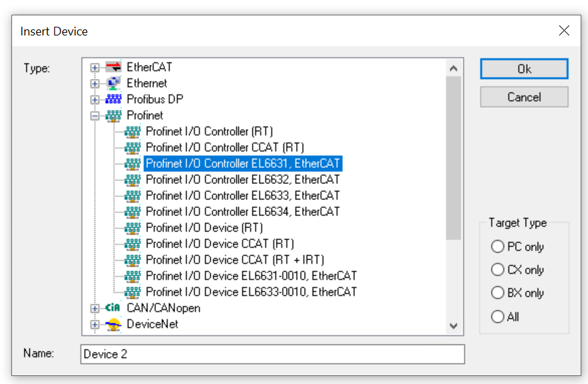
Task: Expand the CAN/CANopen tree node
Action: (x=95, y=308)
